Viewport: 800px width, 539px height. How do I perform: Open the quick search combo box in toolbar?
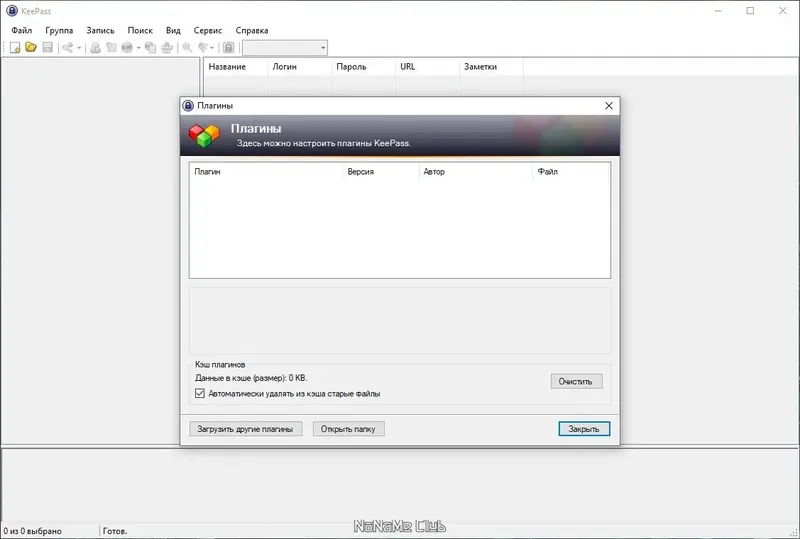pos(285,47)
